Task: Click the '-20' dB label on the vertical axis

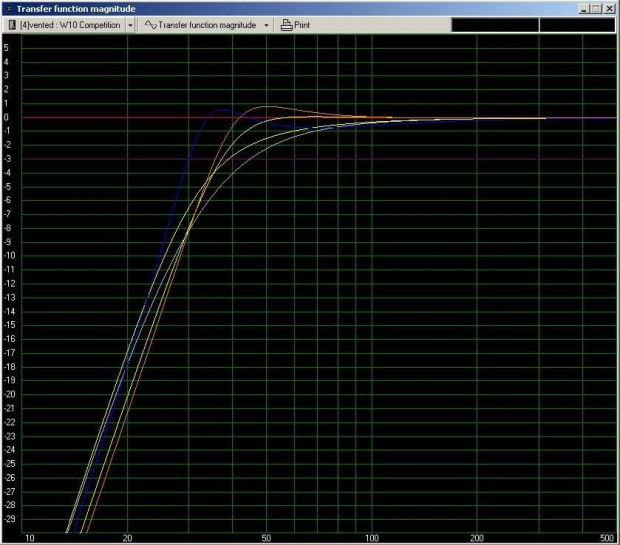Action: coord(9,394)
